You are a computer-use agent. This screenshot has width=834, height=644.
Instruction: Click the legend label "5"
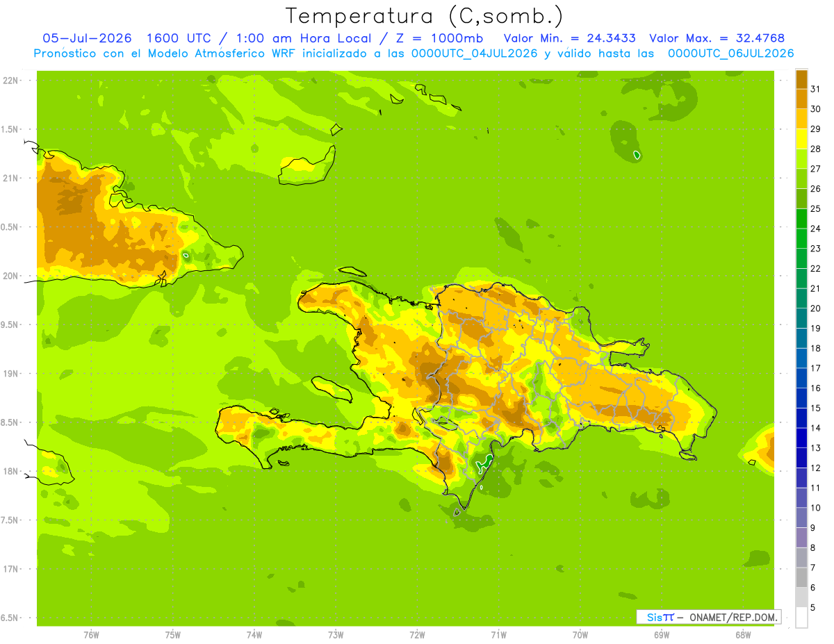[813, 607]
